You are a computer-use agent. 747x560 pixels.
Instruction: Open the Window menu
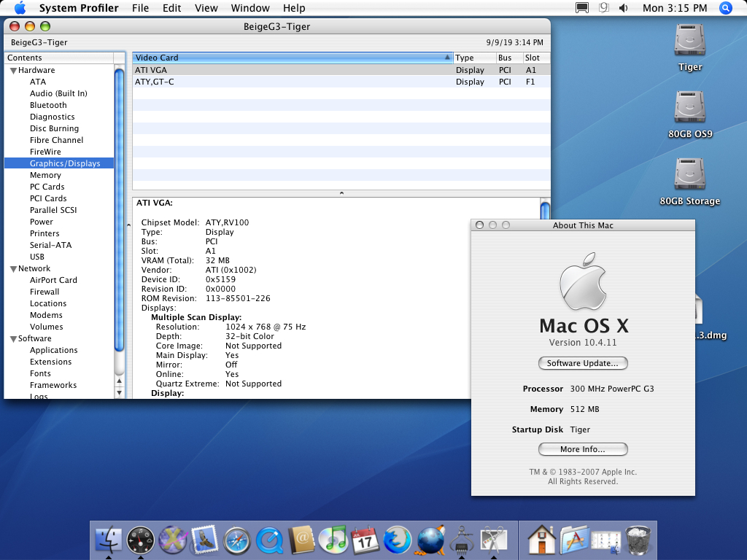250,8
